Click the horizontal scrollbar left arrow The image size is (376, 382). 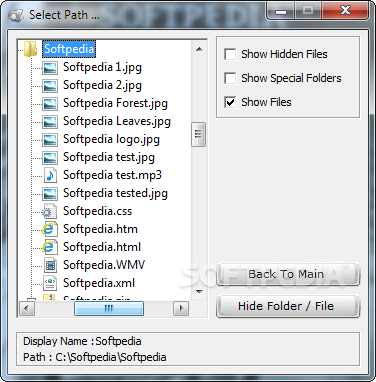click(x=27, y=309)
